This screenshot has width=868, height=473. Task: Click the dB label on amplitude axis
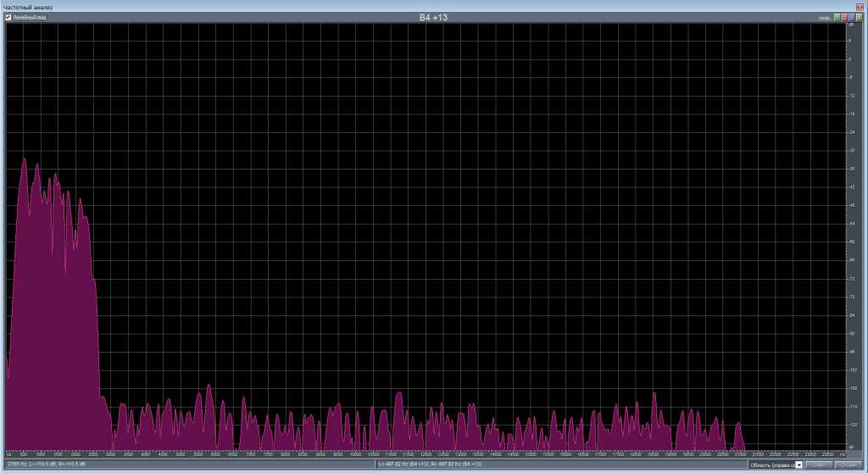click(x=851, y=25)
